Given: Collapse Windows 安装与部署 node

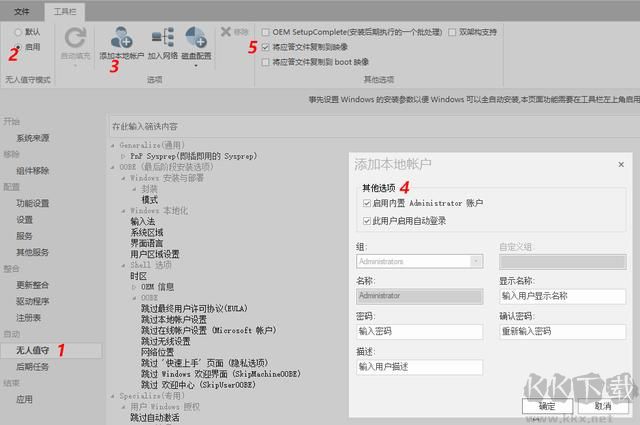Looking at the screenshot, I should coord(123,178).
